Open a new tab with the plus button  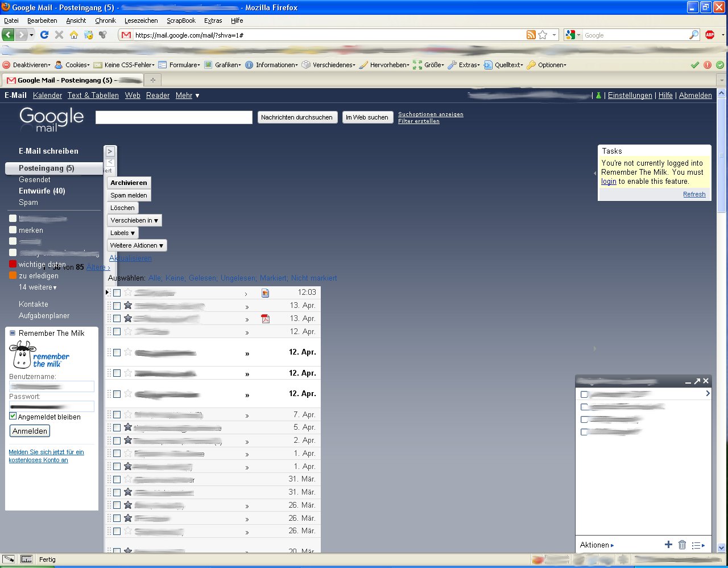[x=152, y=80]
